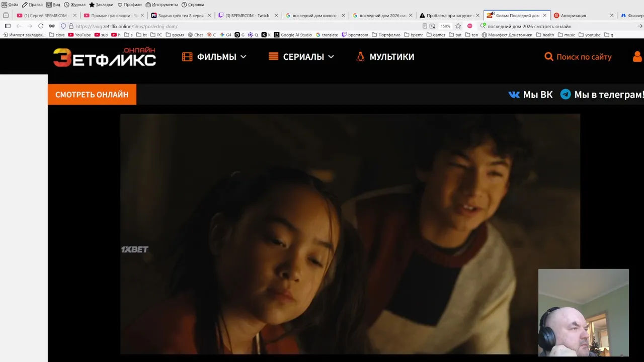Expand the СЕРИАЛЫ dropdown menu
Screen dimensions: 644x362
(301, 57)
